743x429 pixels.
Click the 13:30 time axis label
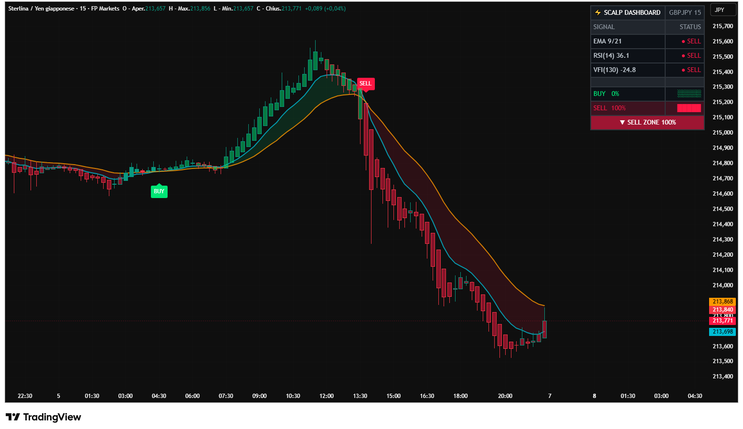360,396
